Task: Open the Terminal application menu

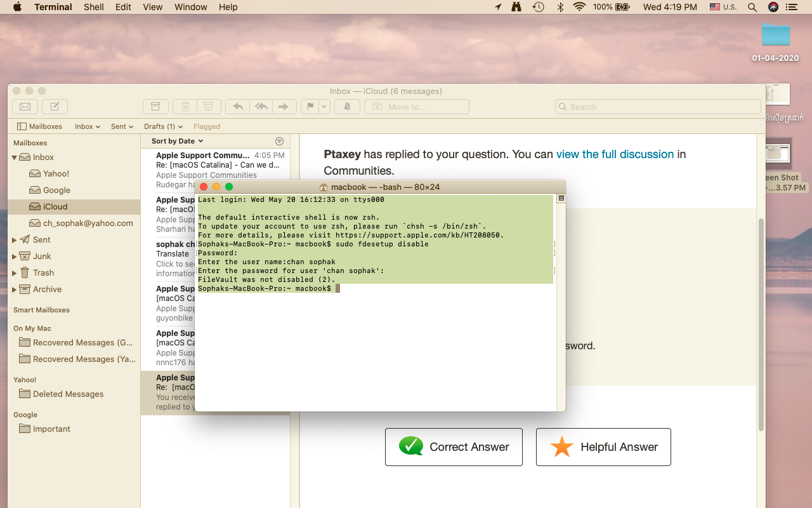Action: pos(53,7)
